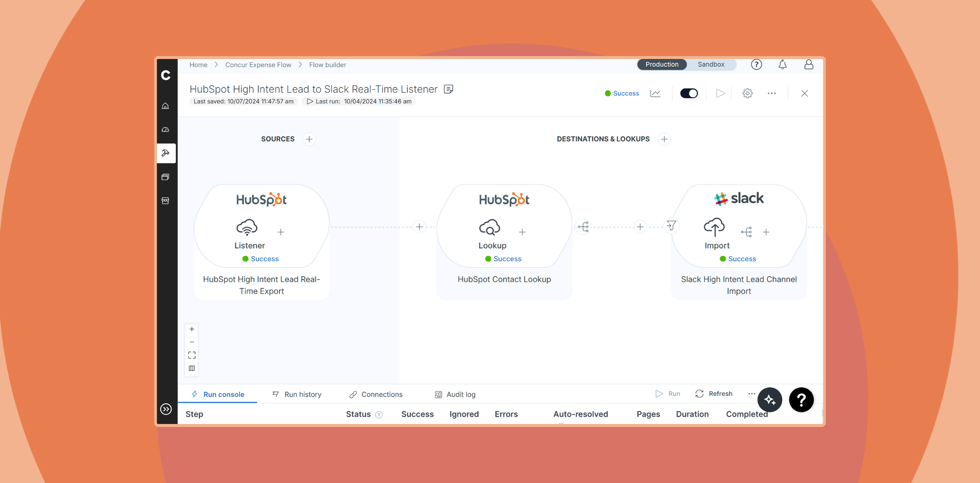
Task: Switch to the Production environment
Action: [x=662, y=64]
